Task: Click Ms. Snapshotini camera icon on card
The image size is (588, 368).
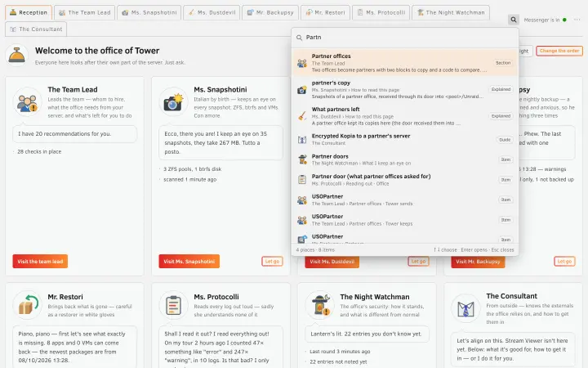Action: pyautogui.click(x=173, y=102)
